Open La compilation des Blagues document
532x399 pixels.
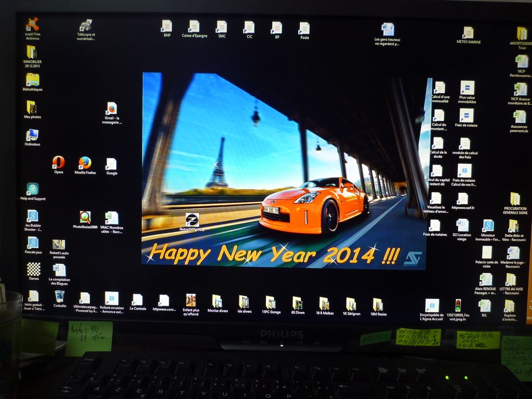tap(59, 270)
